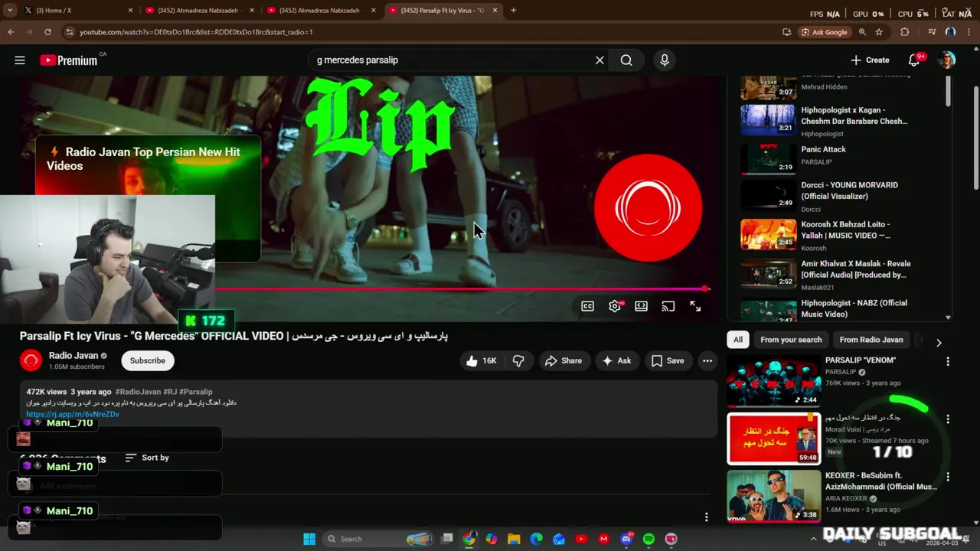Open Ask Google lens button
Screen dimensions: 980x551
825,32
